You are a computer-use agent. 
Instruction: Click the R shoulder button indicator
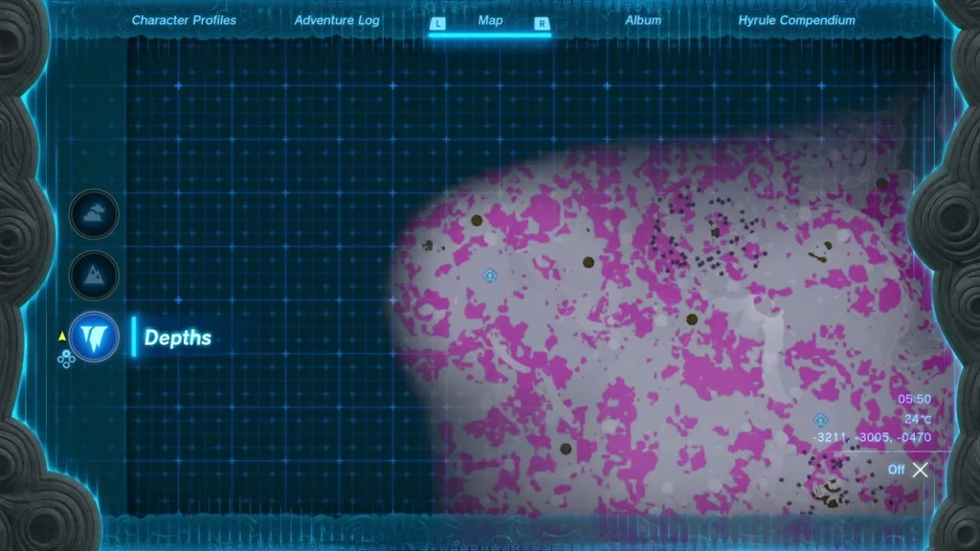click(x=542, y=24)
